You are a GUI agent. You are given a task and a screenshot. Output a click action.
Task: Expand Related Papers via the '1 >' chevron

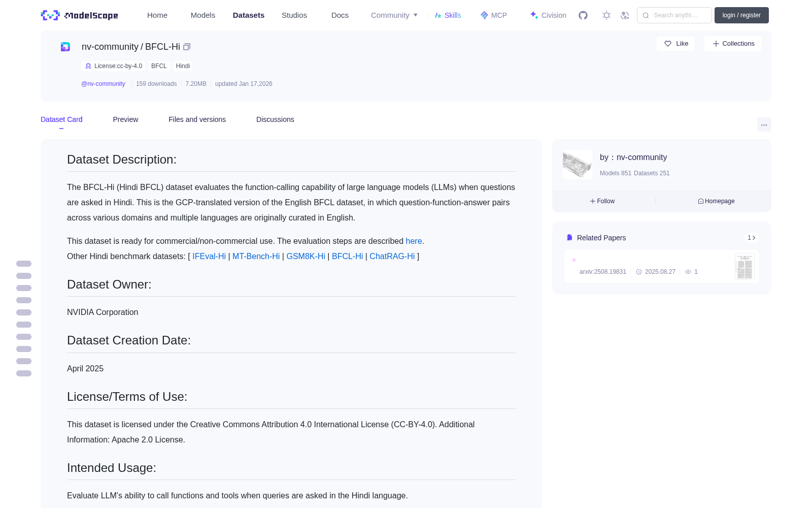tap(752, 238)
